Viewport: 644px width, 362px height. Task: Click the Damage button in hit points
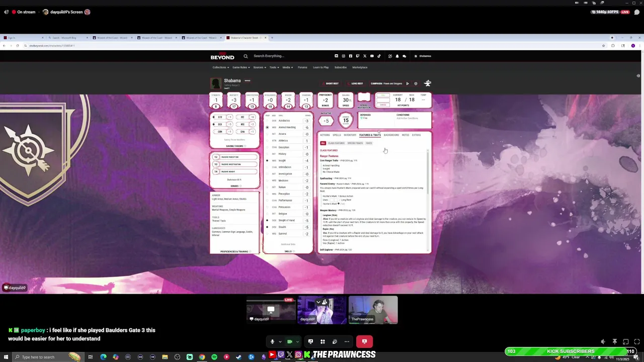(x=383, y=105)
